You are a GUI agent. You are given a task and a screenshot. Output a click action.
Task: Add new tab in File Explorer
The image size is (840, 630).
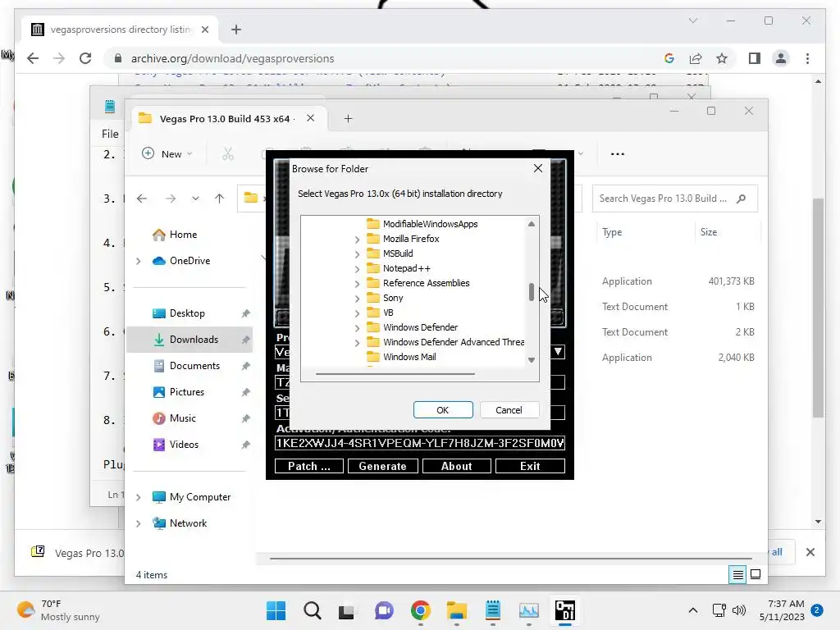(348, 118)
